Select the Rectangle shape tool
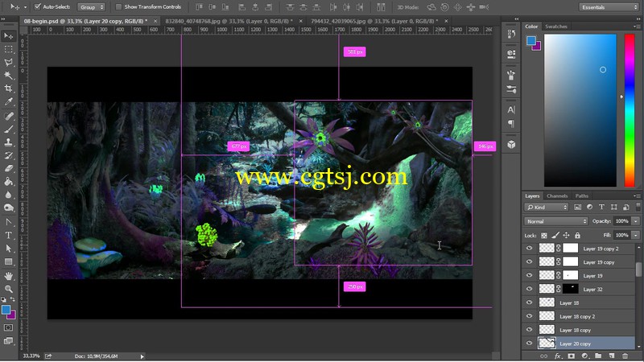The height and width of the screenshot is (362, 644). tap(8, 261)
